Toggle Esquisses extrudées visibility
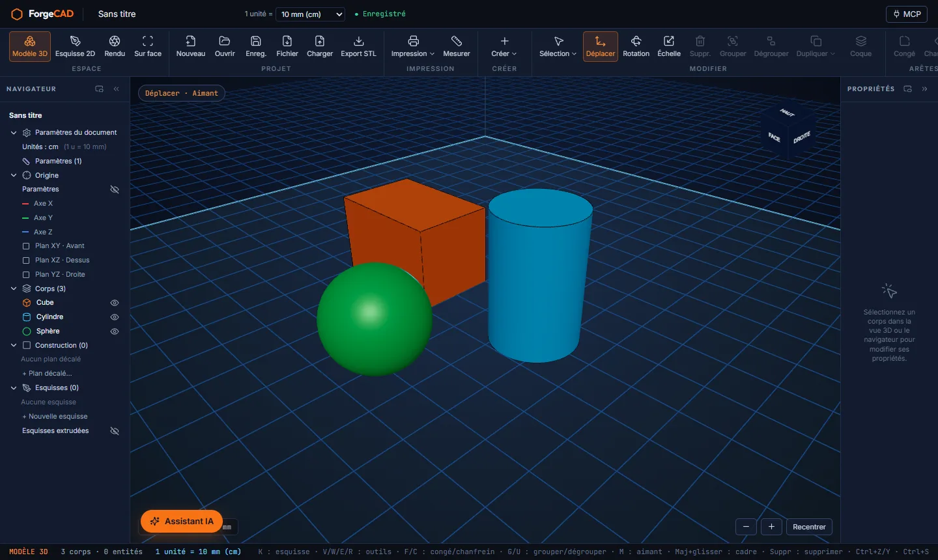Screen dimensions: 938x560 pyautogui.click(x=115, y=431)
